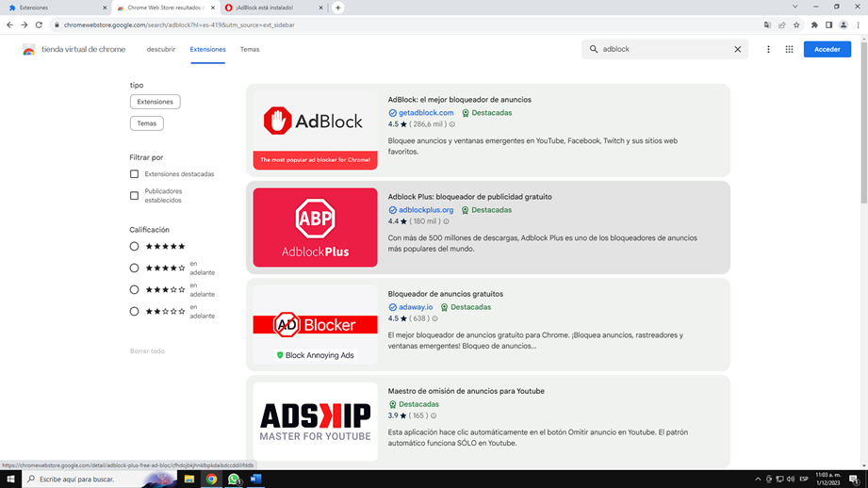The height and width of the screenshot is (488, 868).
Task: Open the Extensiones store section
Action: pyautogui.click(x=207, y=49)
